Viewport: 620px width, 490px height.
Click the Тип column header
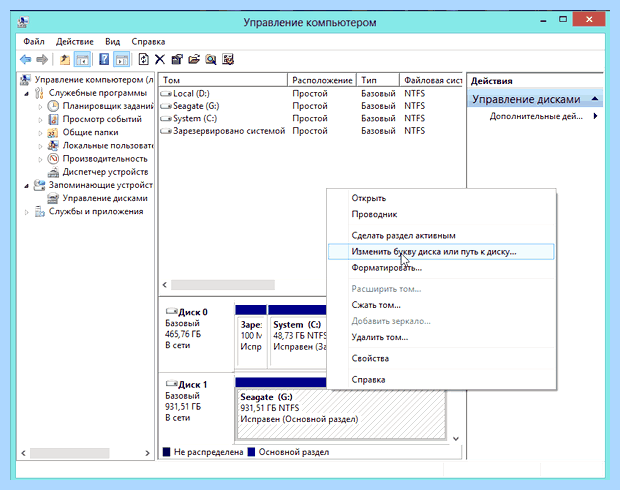[378, 80]
